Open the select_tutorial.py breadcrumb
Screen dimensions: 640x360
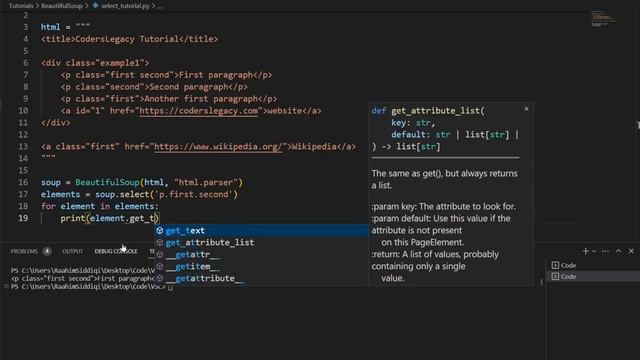(x=125, y=6)
